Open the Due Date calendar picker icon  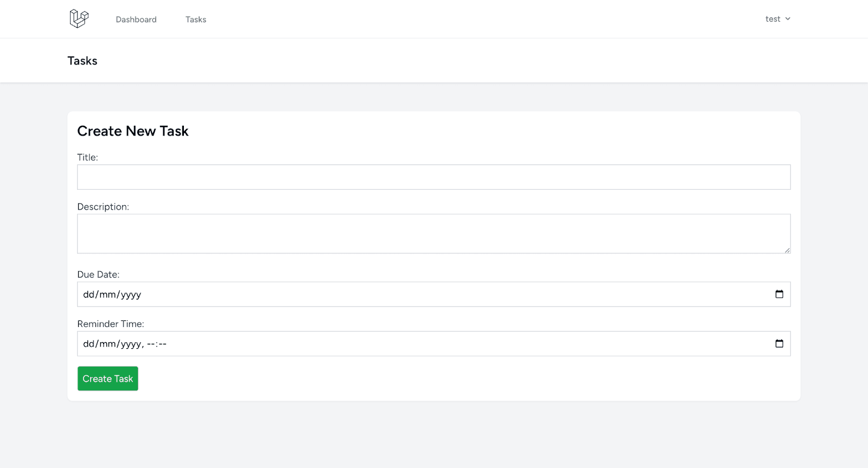click(779, 294)
